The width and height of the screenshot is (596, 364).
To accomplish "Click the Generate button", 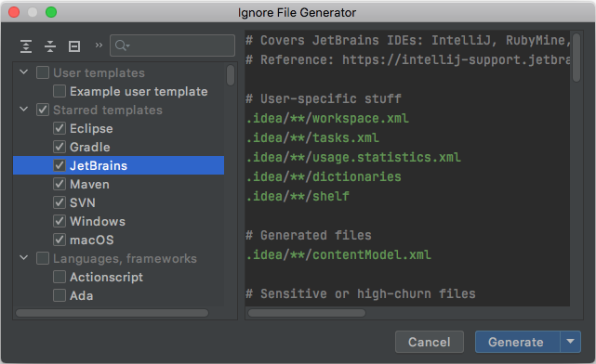I will (x=518, y=342).
